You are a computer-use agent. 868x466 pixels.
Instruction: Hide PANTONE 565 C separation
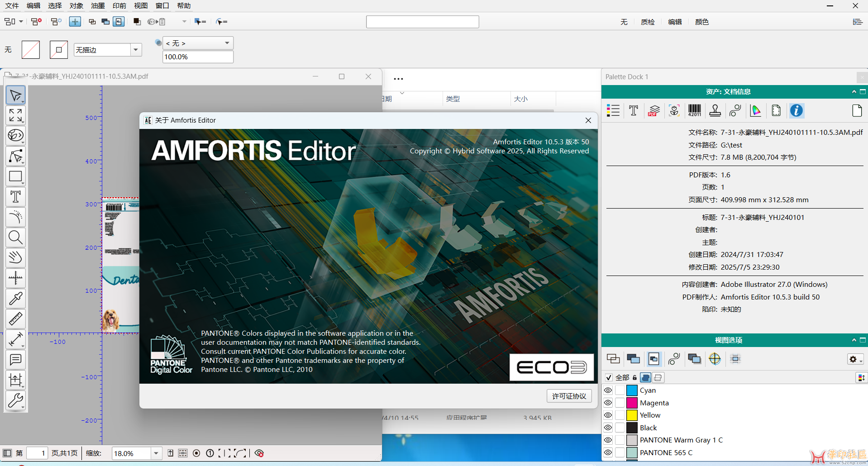(x=608, y=452)
